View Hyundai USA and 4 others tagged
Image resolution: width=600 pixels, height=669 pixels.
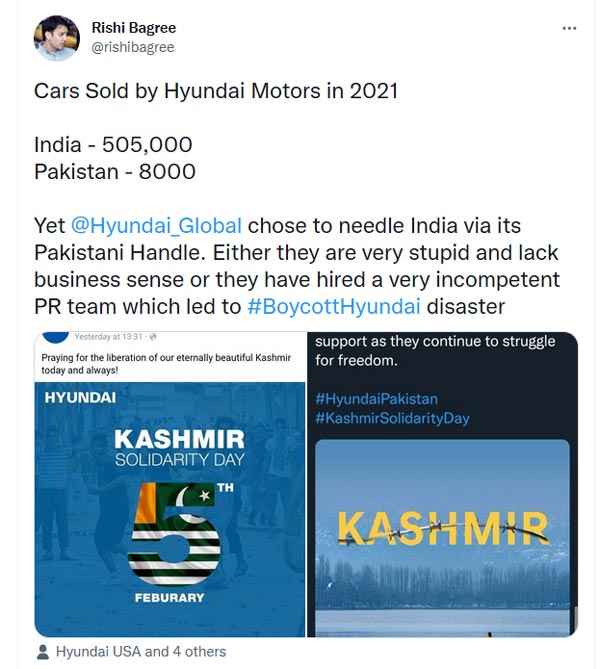141,652
